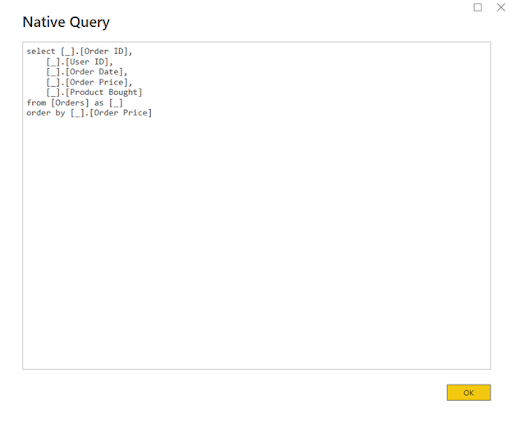Screen dimensions: 512x423
Task: Close the Native Query dialog
Action: tap(501, 7)
